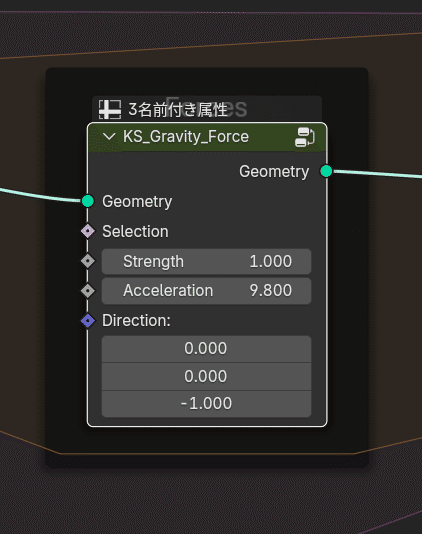Click the spreadsheet icon beside 3名前付き属性
The image size is (422, 534).
click(110, 109)
